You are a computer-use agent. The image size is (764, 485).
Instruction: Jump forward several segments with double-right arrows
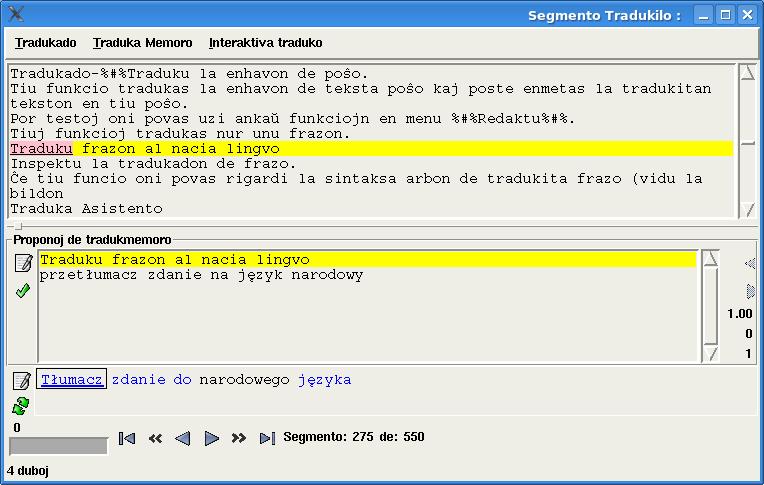[239, 438]
